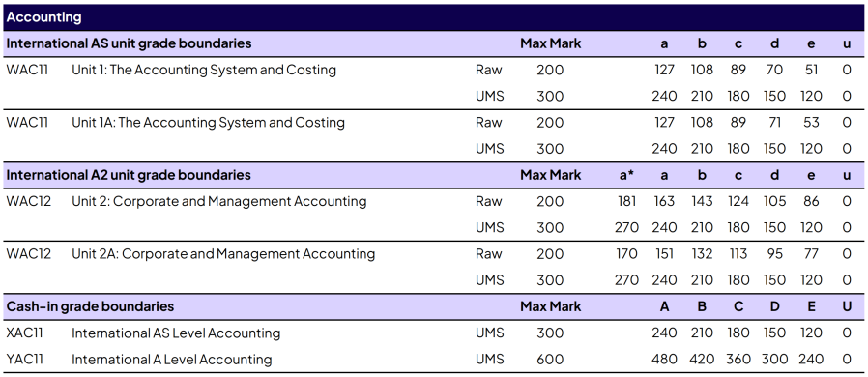Select Unit 2 raw b boundary 143
Screen dimensions: 868x377
(702, 201)
